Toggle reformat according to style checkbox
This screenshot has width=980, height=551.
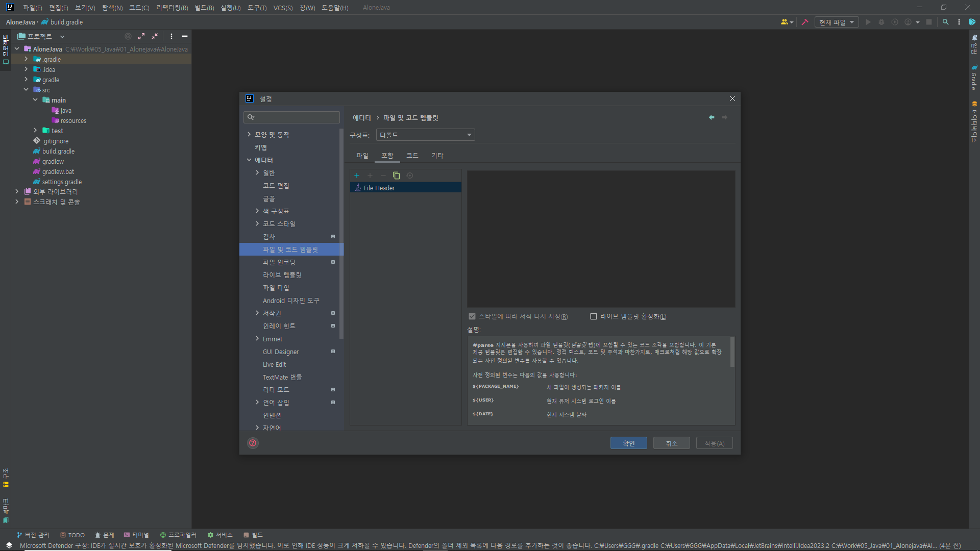(472, 316)
